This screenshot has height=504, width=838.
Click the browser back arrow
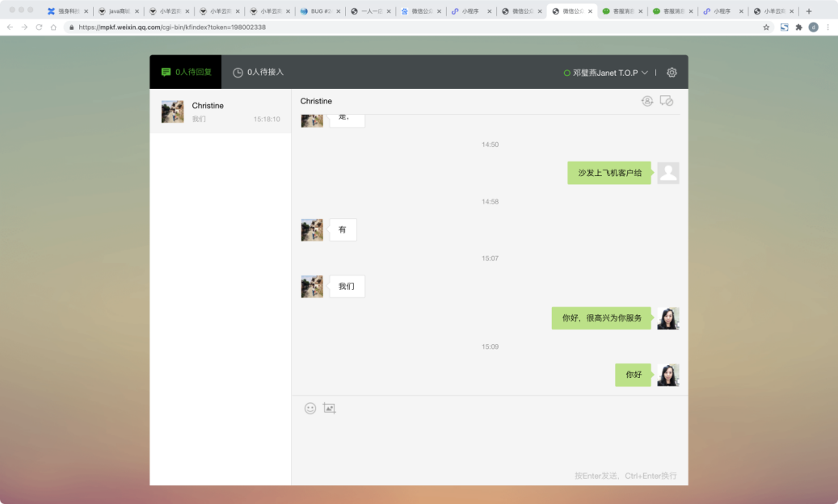coord(10,27)
